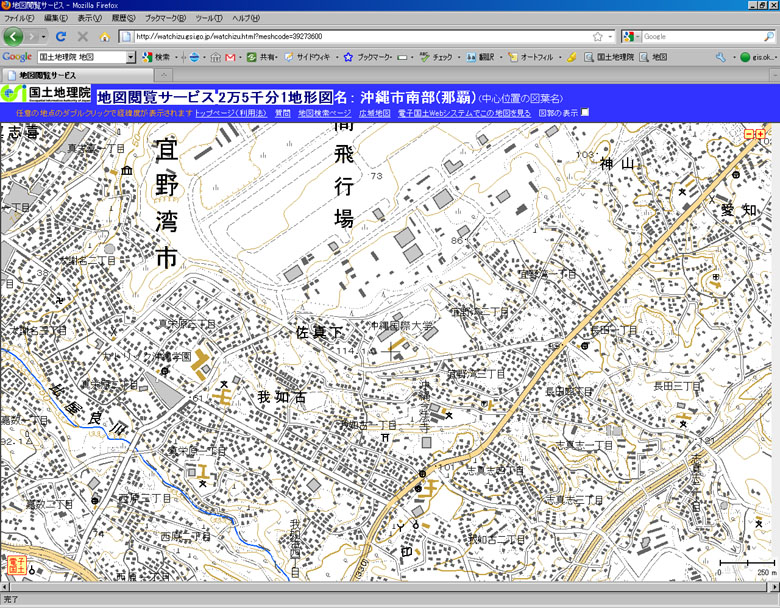The height and width of the screenshot is (608, 780).
Task: Open the ツール menu
Action: coord(208,18)
